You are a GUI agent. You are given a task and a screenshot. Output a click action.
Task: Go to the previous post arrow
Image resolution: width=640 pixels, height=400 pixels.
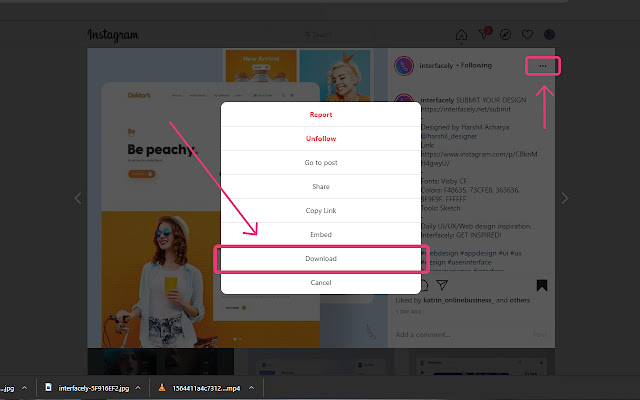[x=78, y=198]
